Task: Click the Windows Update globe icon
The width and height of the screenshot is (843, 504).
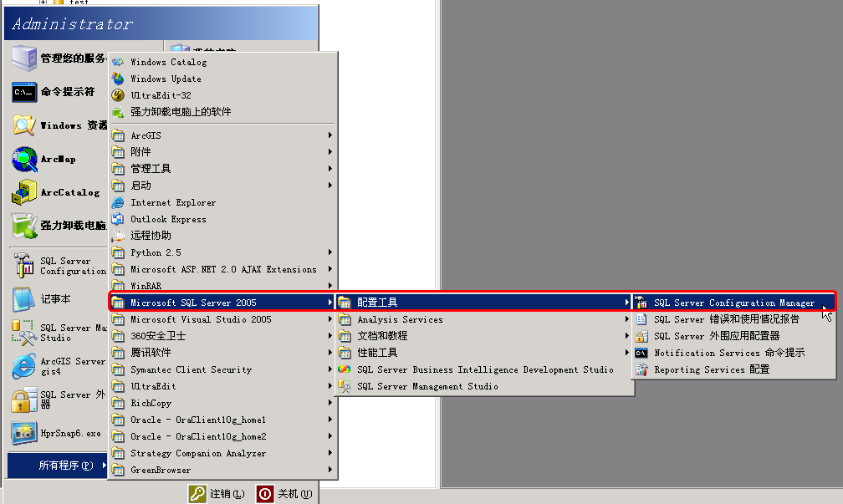Action: pyautogui.click(x=118, y=79)
